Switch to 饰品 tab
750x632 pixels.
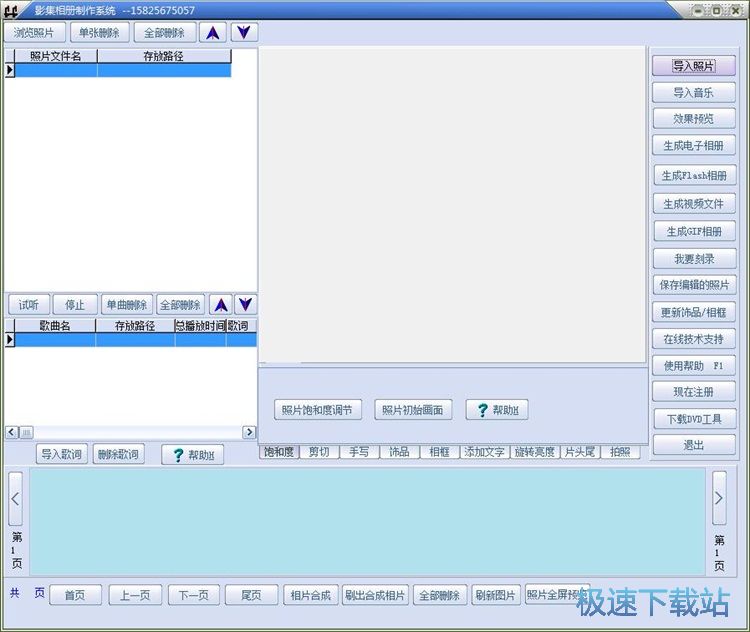click(x=399, y=452)
